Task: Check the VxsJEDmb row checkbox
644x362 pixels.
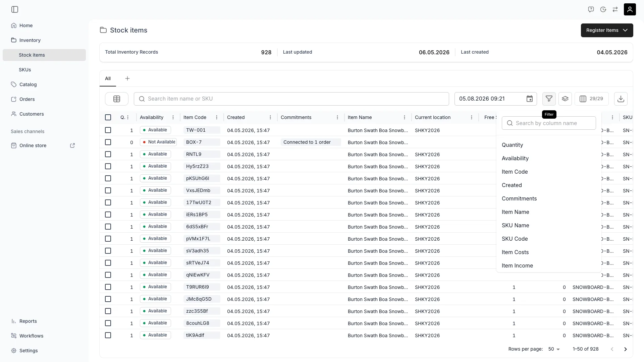Action: click(108, 190)
